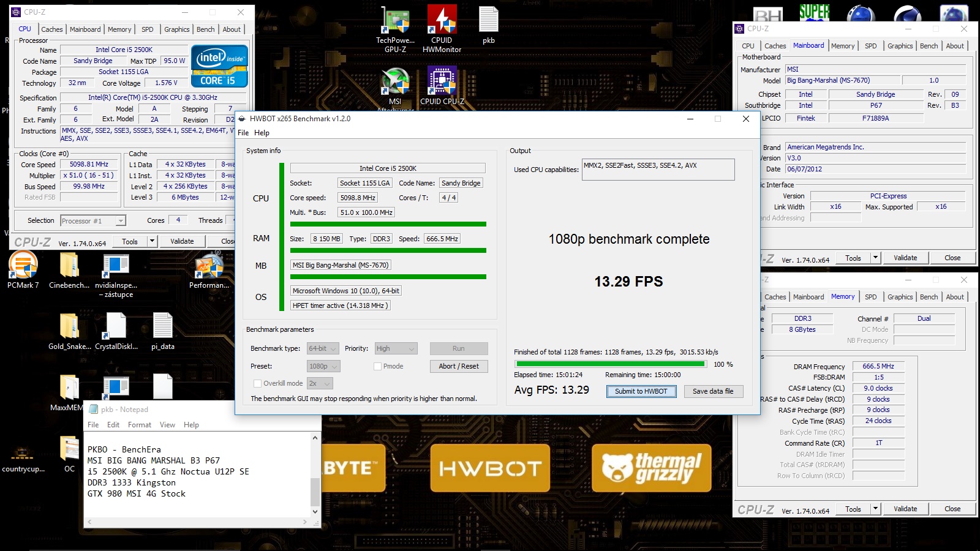Open Benchmark type 64-bit dropdown
Viewport: 980px width, 551px height.
(x=323, y=348)
